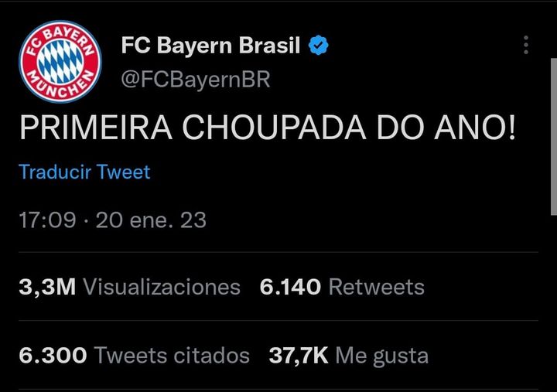Click the 6.300 quote tweets count
557x392 pixels.
pyautogui.click(x=53, y=355)
